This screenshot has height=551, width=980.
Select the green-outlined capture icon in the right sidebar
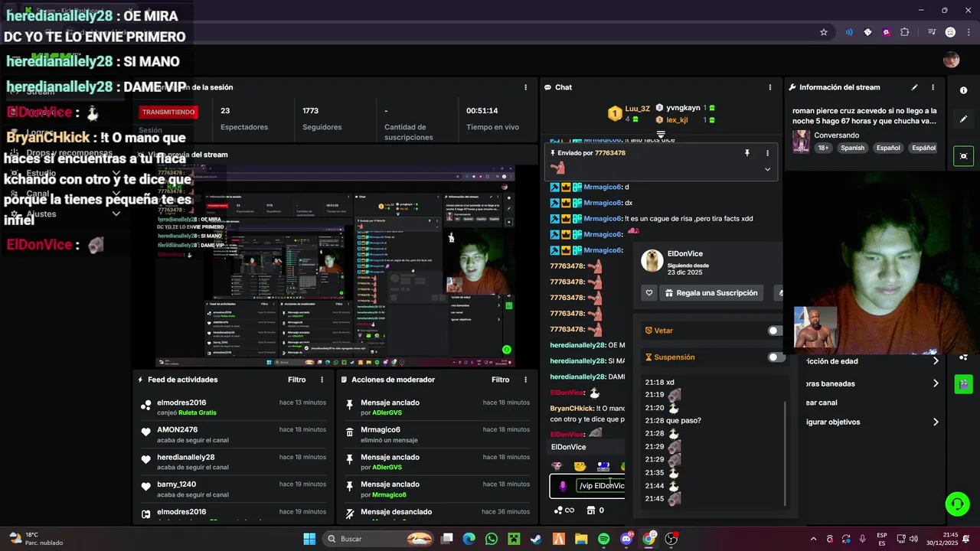click(963, 156)
